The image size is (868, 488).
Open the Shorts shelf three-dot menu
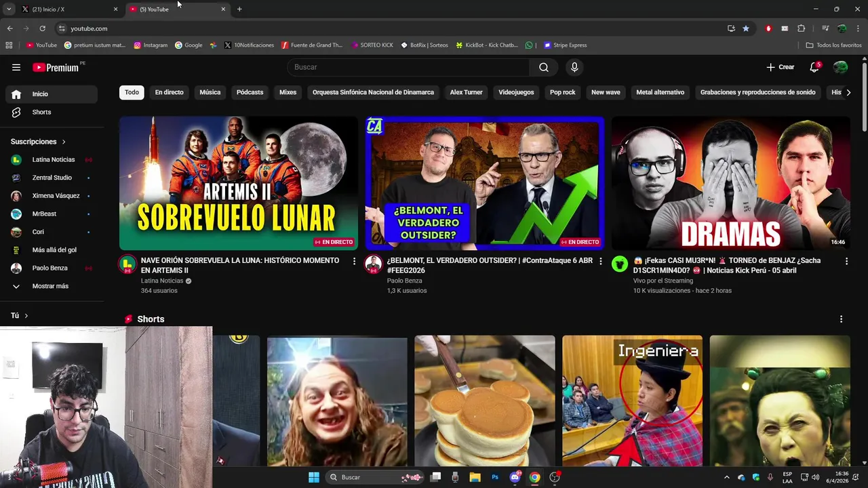(842, 319)
